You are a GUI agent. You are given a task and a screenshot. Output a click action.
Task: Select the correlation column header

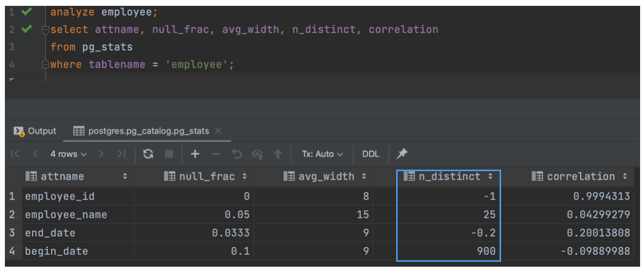pyautogui.click(x=567, y=176)
